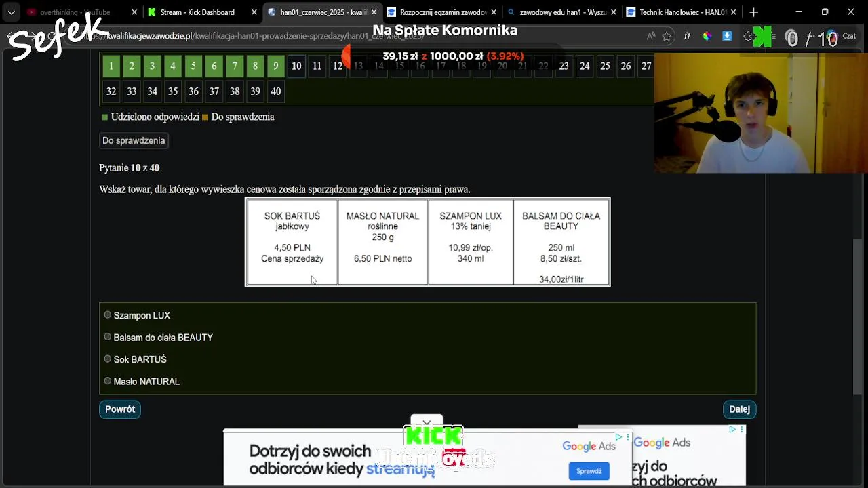This screenshot has height=488, width=868.
Task: Select the han01_czerwiec_2025 tab
Action: click(321, 12)
